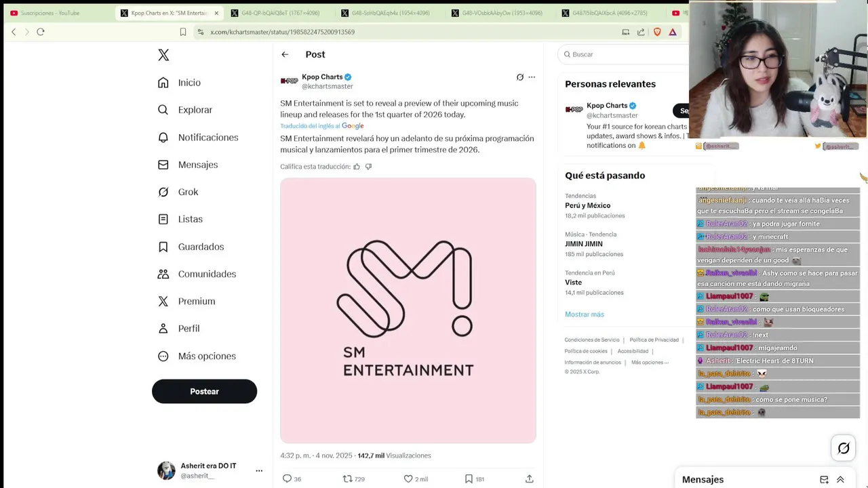
Task: Expand the Mensajes drawer with double chevron
Action: point(840,479)
